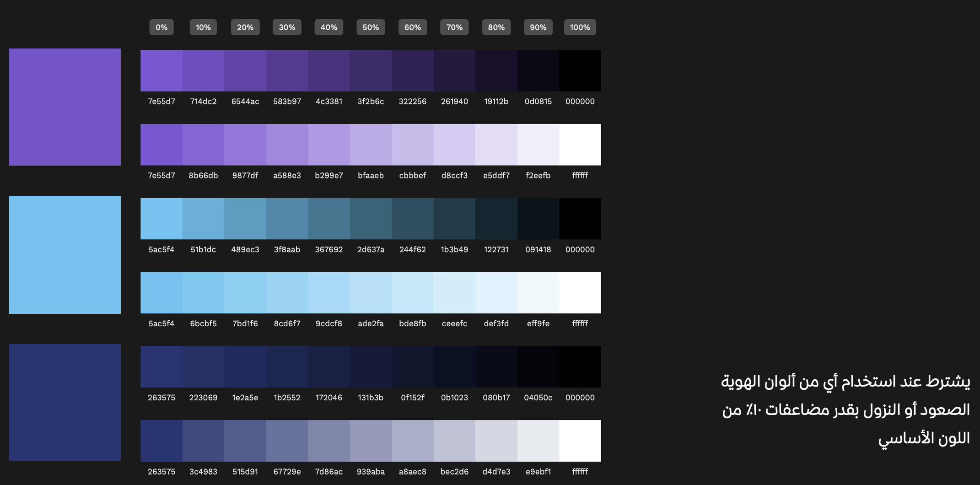Pick the purple tint swatch b299e7
The height and width of the screenshot is (485, 980).
329,145
